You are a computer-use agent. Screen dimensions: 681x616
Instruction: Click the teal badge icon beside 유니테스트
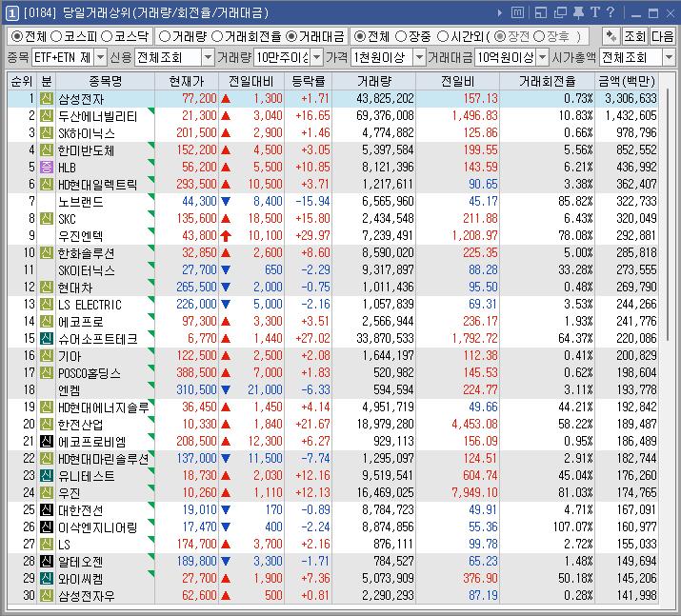(x=47, y=475)
